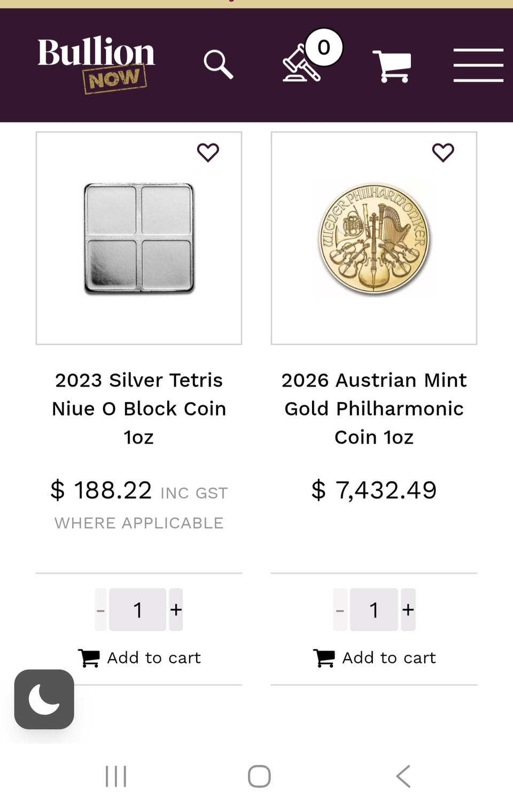Screen dimensions: 513x812
Task: Click Gold Philharmonic quantity input field
Action: pos(374,610)
